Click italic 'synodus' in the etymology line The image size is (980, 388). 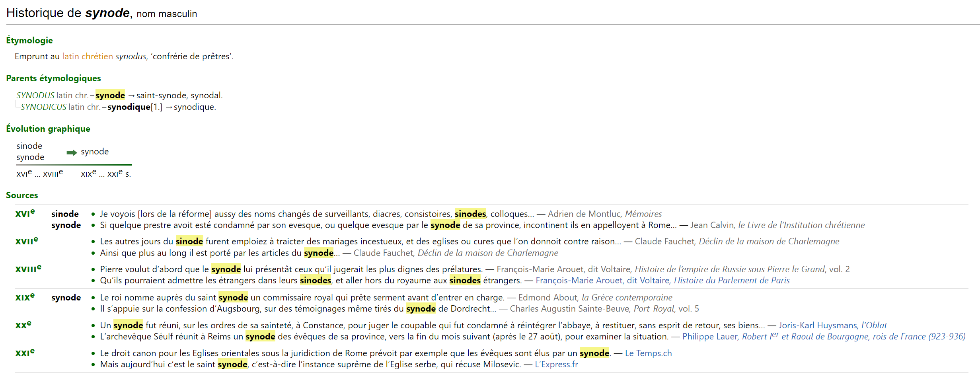click(131, 57)
